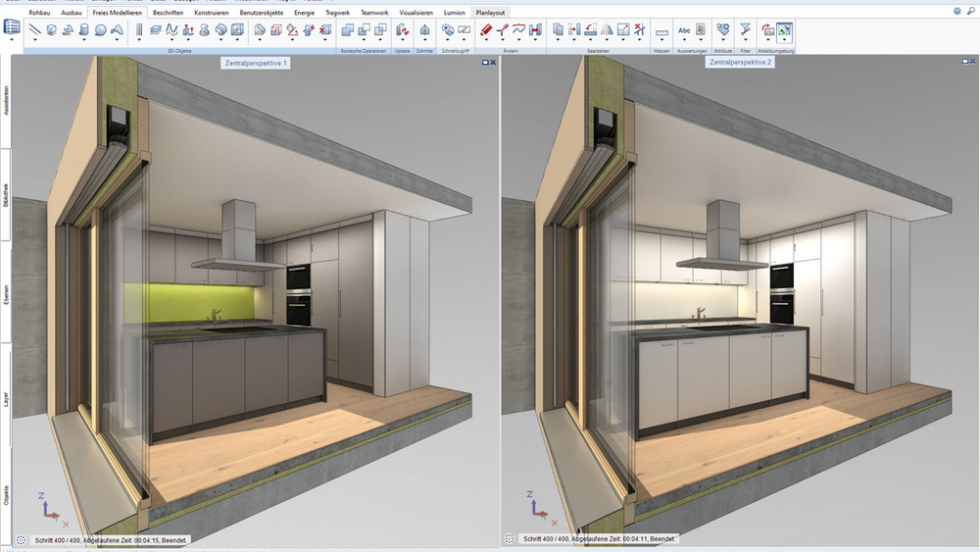Switch to the Visualisieren tab
Viewport: 980px width, 552px height.
(416, 13)
